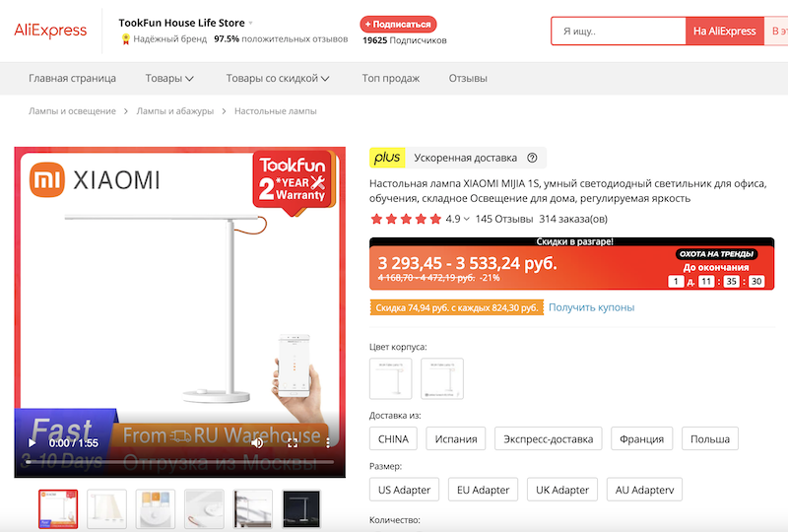The image size is (788, 532).
Task: Search with the На AliExpress button
Action: (725, 32)
